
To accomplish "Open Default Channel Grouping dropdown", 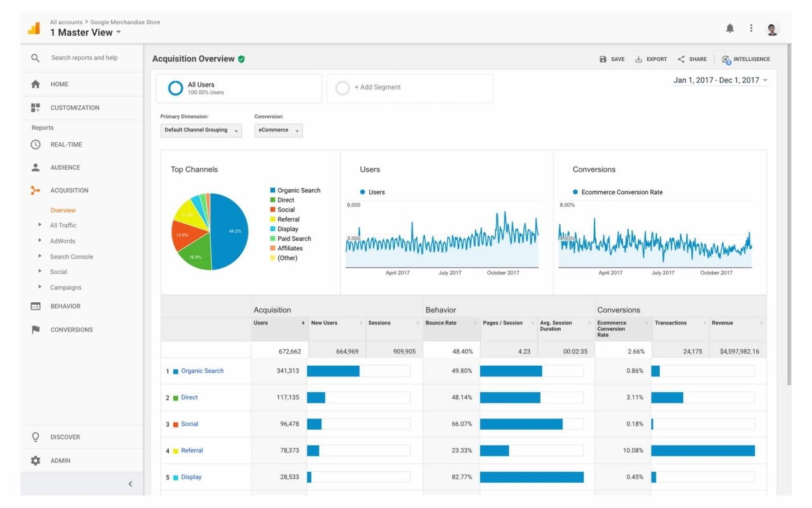I will tap(201, 130).
